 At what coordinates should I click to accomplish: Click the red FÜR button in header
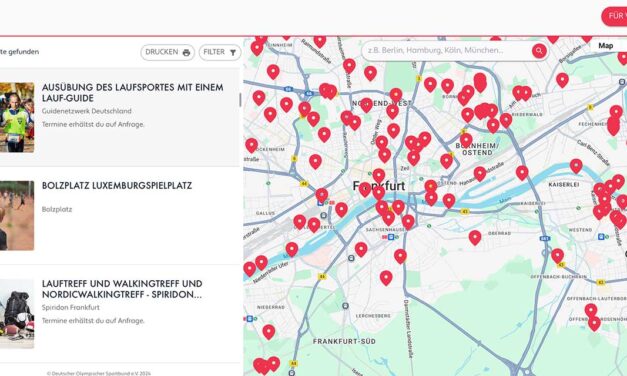614,16
